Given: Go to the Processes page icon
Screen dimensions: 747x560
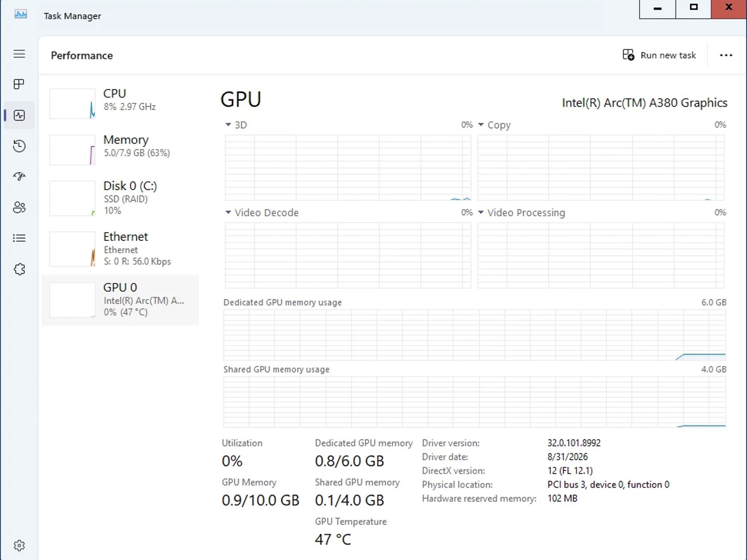Looking at the screenshot, I should (19, 84).
